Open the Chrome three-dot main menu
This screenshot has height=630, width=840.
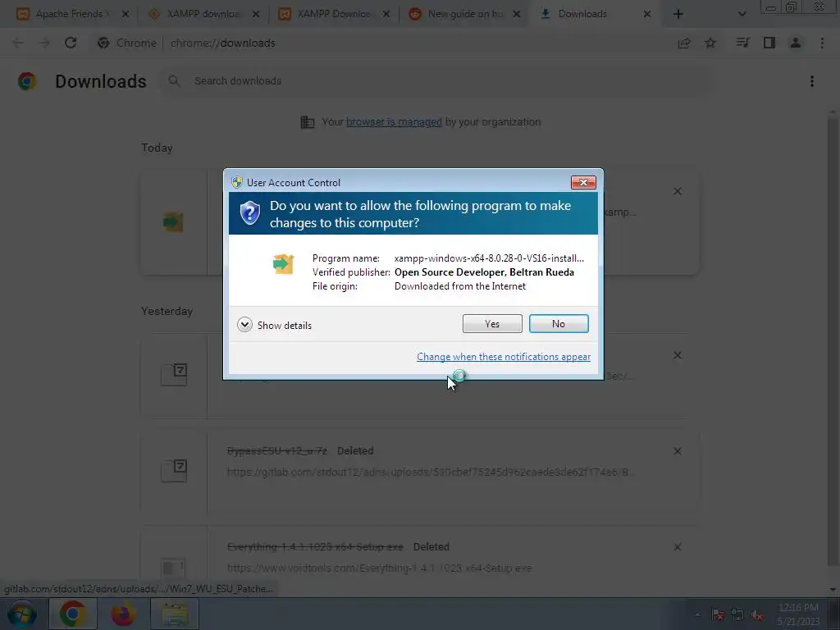[x=822, y=43]
